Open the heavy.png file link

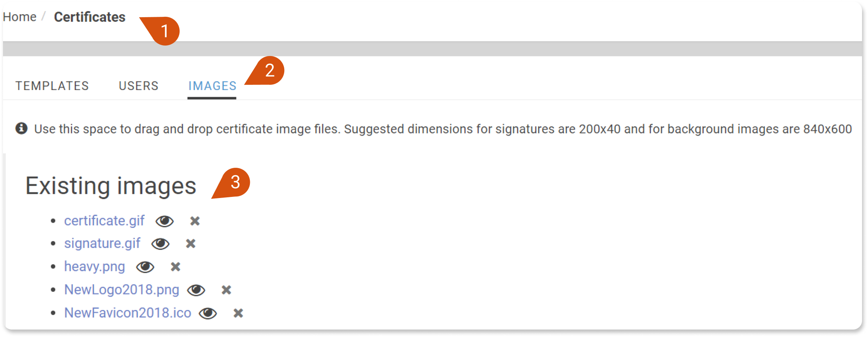94,267
